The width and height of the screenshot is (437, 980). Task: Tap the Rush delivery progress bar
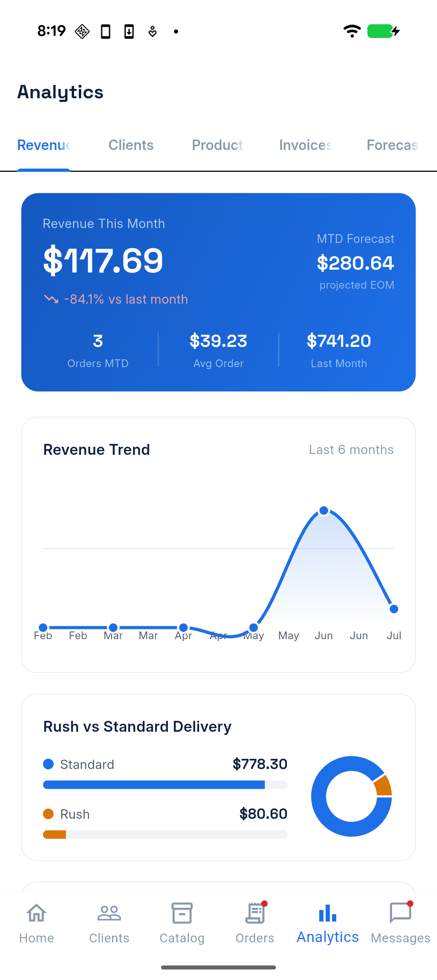[165, 834]
